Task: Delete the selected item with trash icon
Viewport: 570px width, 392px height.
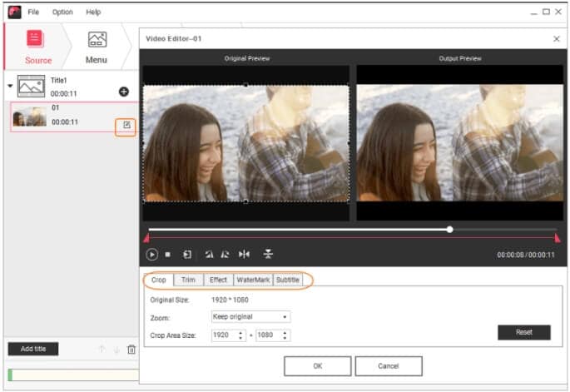Action: coord(131,350)
